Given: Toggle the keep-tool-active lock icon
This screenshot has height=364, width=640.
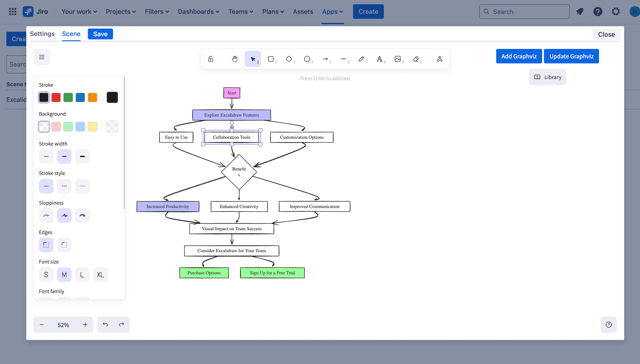Looking at the screenshot, I should [x=211, y=59].
